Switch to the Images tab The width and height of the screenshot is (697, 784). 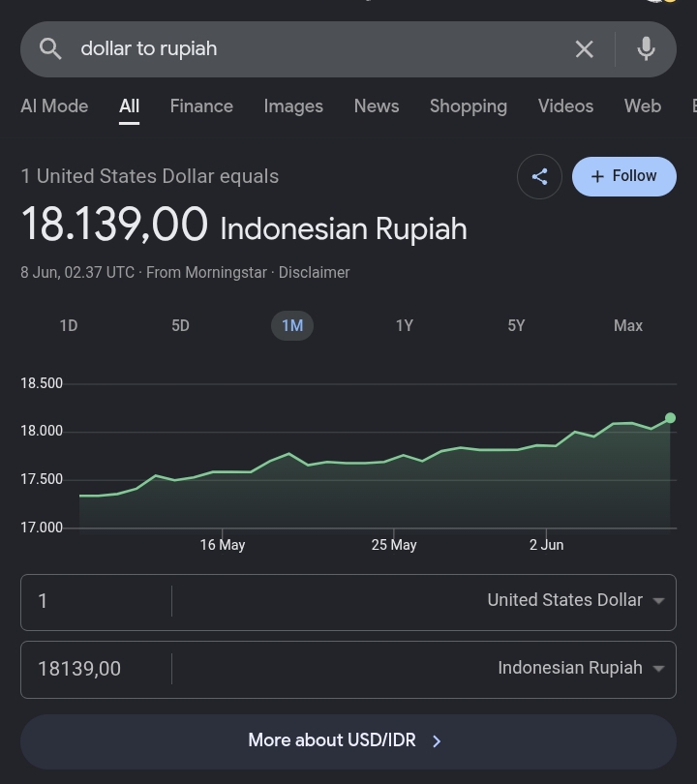[x=293, y=106]
